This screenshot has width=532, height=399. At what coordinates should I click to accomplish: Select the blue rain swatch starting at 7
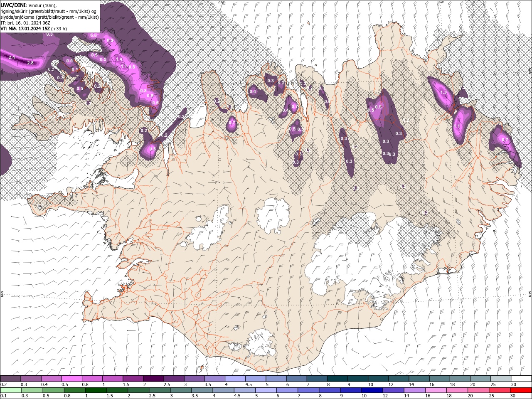click(308, 390)
